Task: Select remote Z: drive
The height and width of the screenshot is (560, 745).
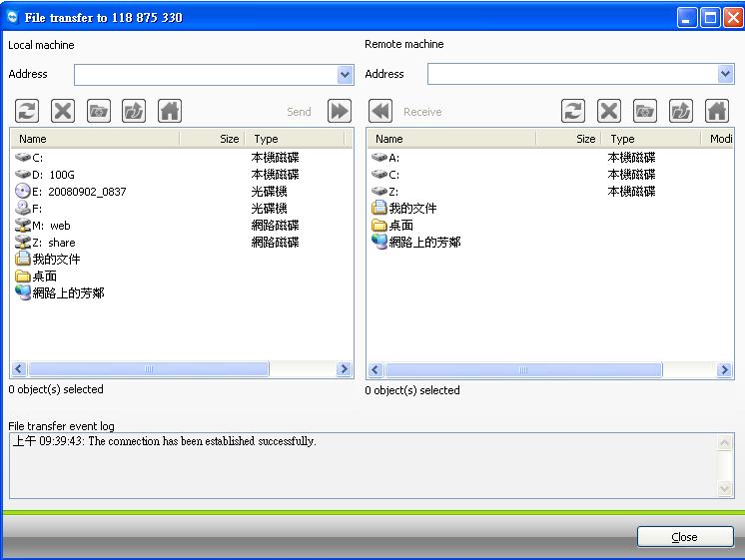Action: [385, 192]
